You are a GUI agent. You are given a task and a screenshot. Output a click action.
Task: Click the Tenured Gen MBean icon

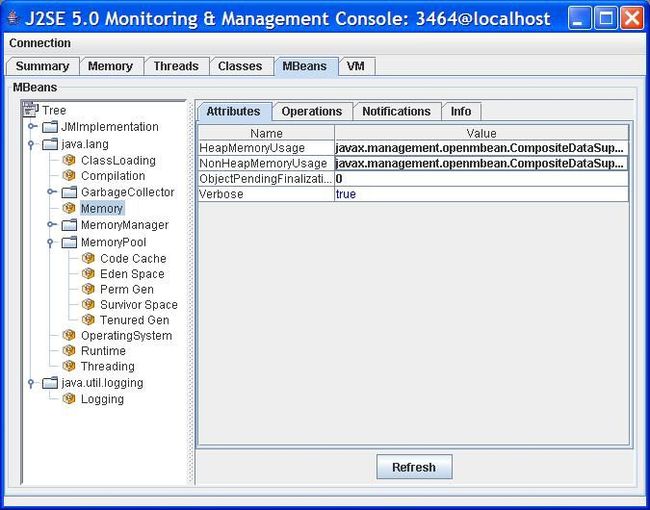point(88,320)
